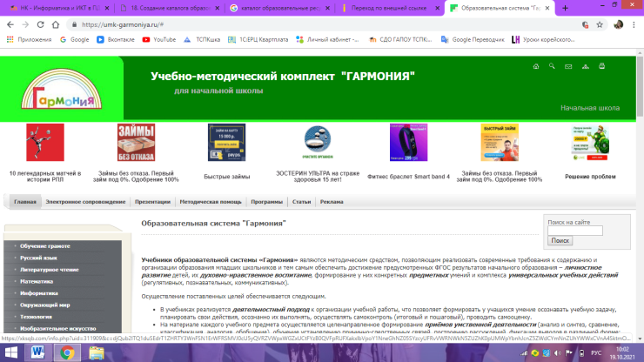Bookmark page with star icon
This screenshot has height=362, width=644.
click(600, 24)
